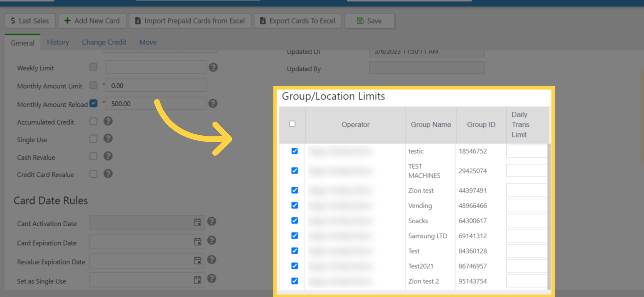Open calendar for Set as Single Use
The image size is (644, 297).
point(198,280)
